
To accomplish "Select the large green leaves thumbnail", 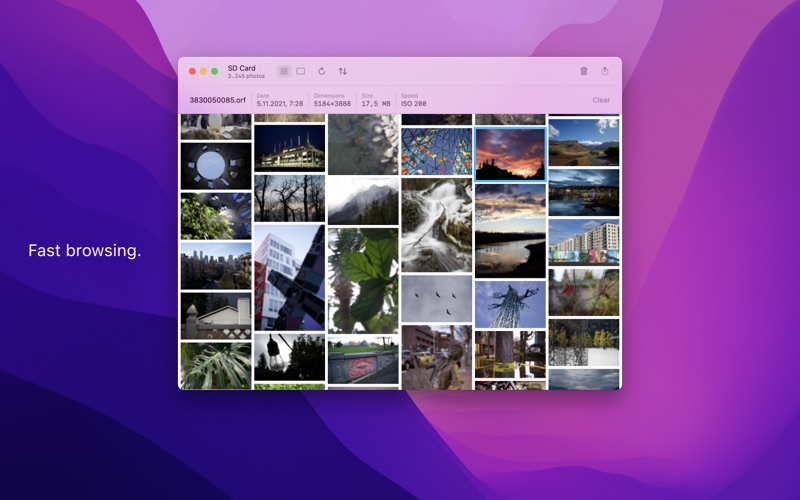I will 363,281.
